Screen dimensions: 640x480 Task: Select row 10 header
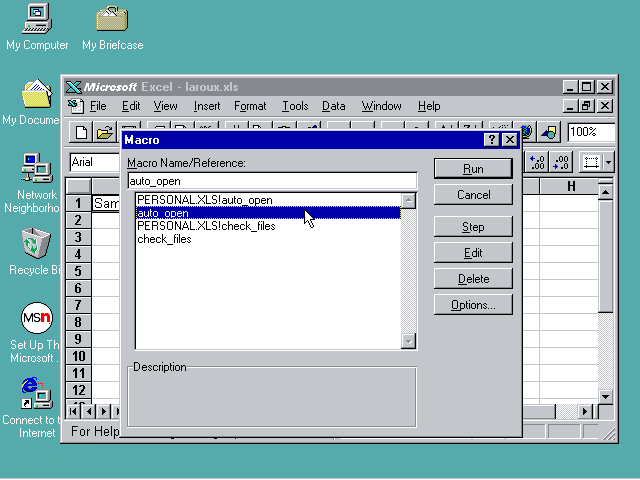point(78,356)
